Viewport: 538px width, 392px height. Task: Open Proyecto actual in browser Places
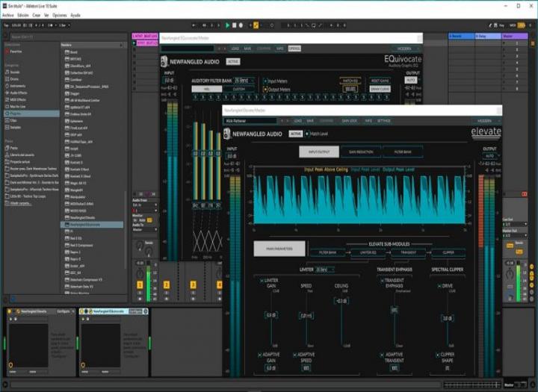tap(20, 161)
